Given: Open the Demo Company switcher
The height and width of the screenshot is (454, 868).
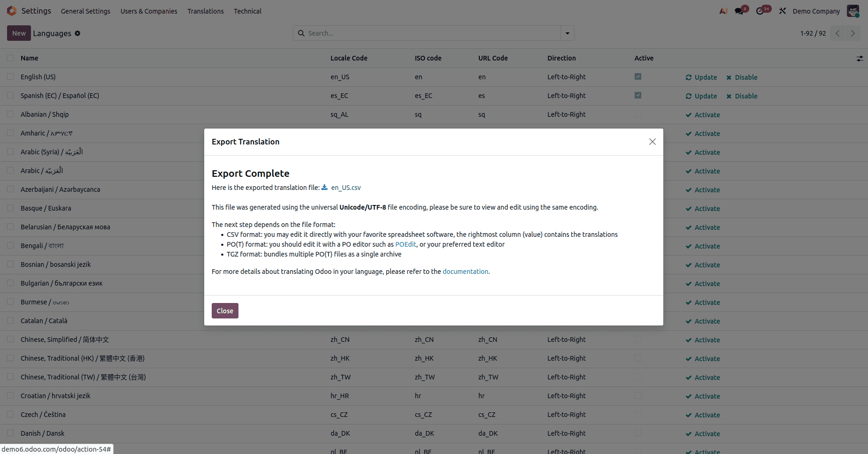Looking at the screenshot, I should (x=816, y=10).
